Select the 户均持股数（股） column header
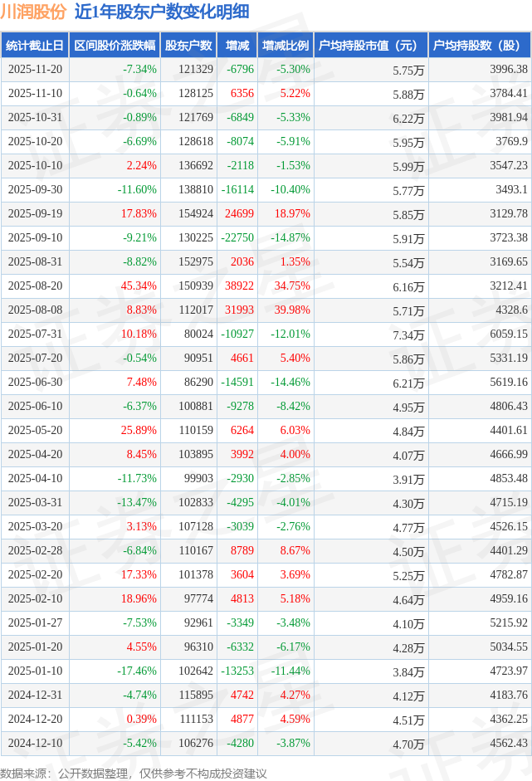 coord(481,46)
